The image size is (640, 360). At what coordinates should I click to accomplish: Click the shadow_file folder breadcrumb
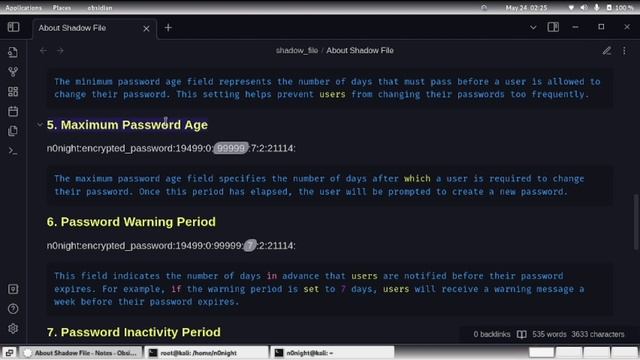[297, 51]
